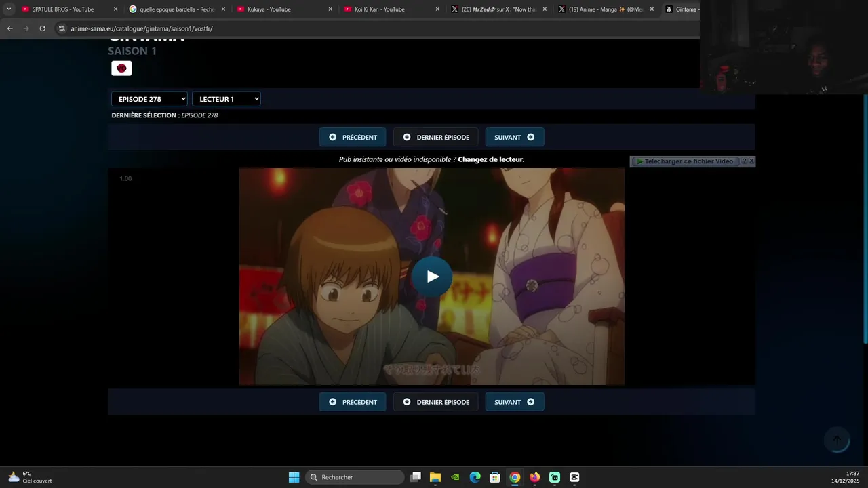
Task: Switch to SPATULE BROS YouTube tab
Action: (62, 9)
